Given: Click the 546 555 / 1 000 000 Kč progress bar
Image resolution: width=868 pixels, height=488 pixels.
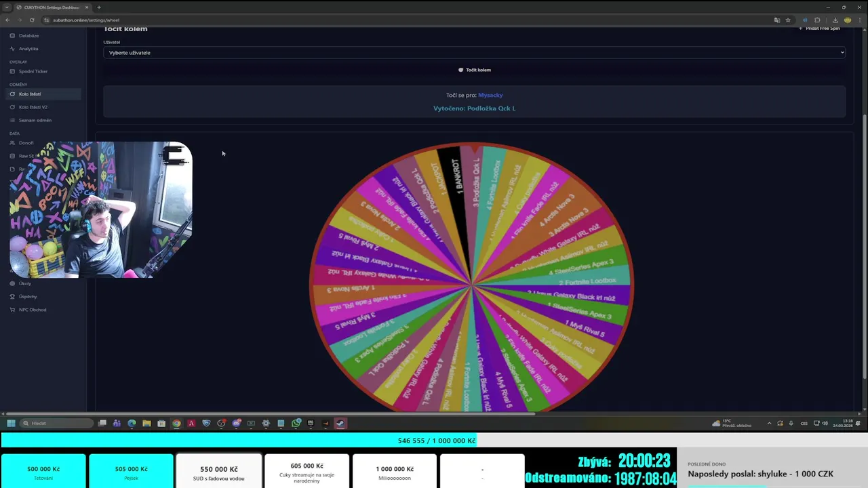Looking at the screenshot, I should (x=434, y=441).
